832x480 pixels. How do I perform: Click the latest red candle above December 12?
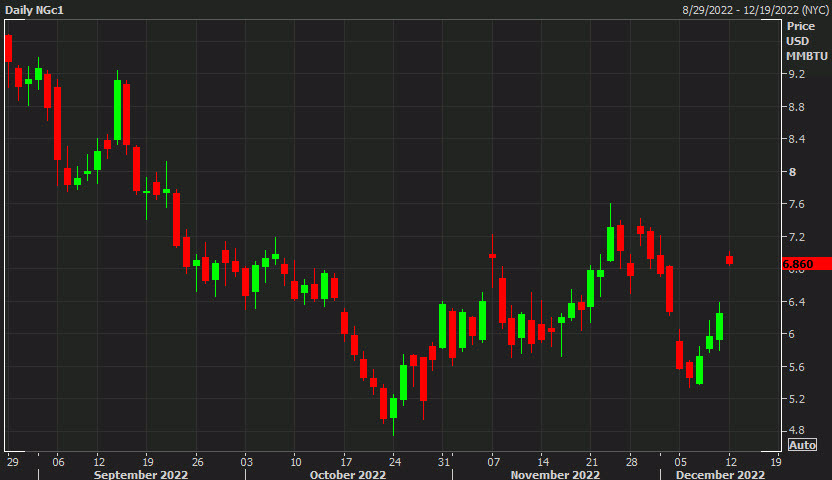click(730, 259)
